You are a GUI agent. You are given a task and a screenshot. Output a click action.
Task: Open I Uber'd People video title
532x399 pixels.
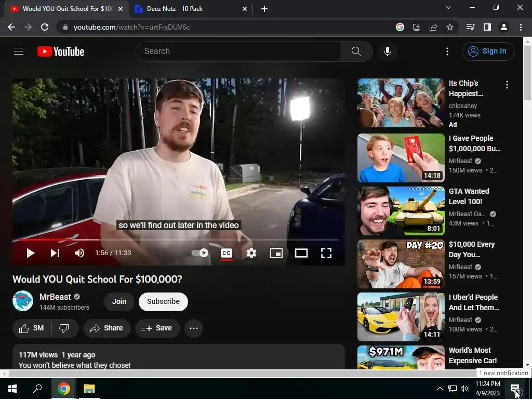click(x=474, y=302)
